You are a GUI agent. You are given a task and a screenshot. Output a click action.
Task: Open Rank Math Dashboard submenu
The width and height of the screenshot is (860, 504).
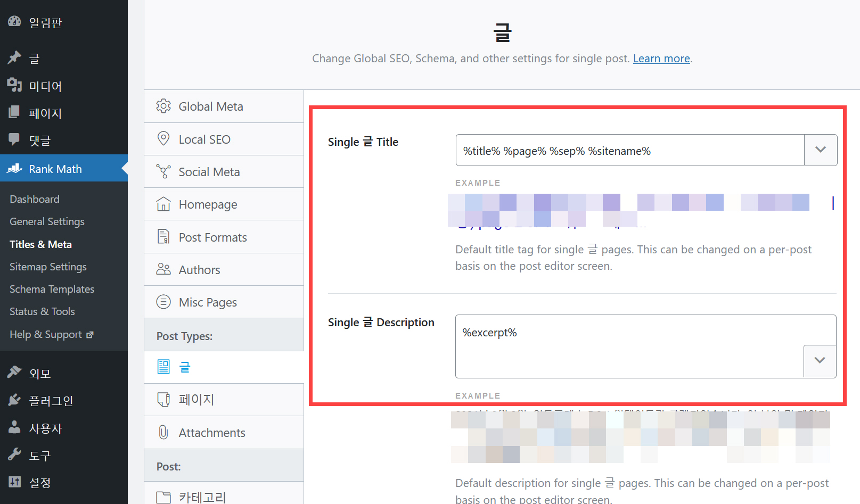click(x=35, y=199)
